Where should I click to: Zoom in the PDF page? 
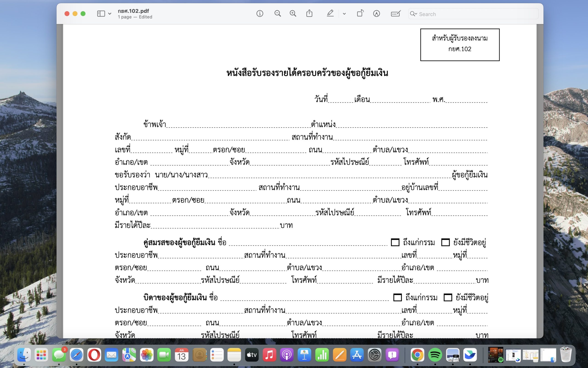(293, 14)
